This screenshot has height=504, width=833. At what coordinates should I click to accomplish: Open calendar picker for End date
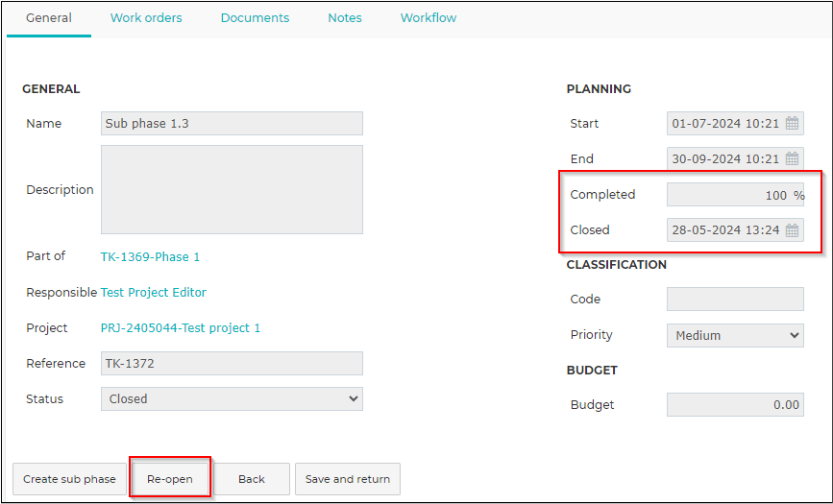pyautogui.click(x=792, y=158)
